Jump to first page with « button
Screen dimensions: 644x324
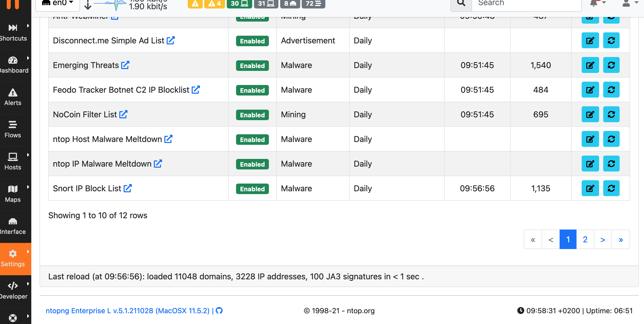533,239
